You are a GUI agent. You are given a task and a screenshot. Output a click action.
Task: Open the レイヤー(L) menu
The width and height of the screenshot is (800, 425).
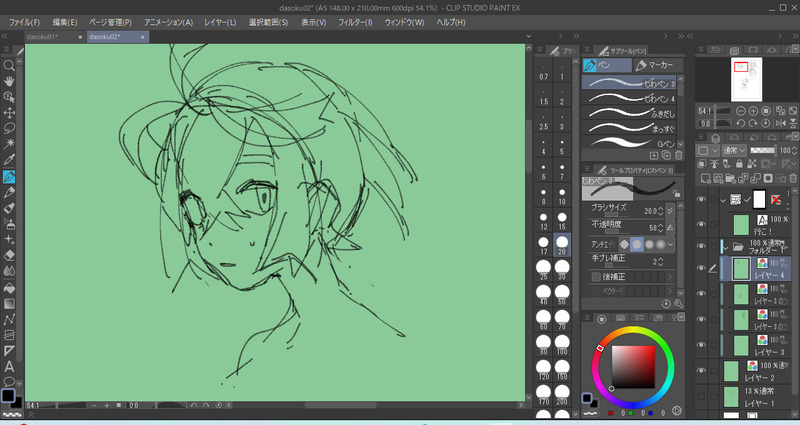pyautogui.click(x=220, y=22)
